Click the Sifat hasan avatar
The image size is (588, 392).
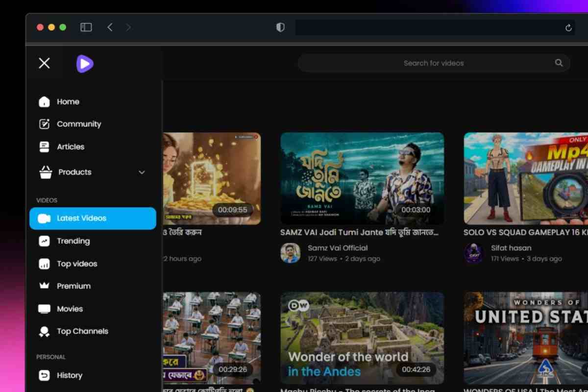click(x=474, y=253)
